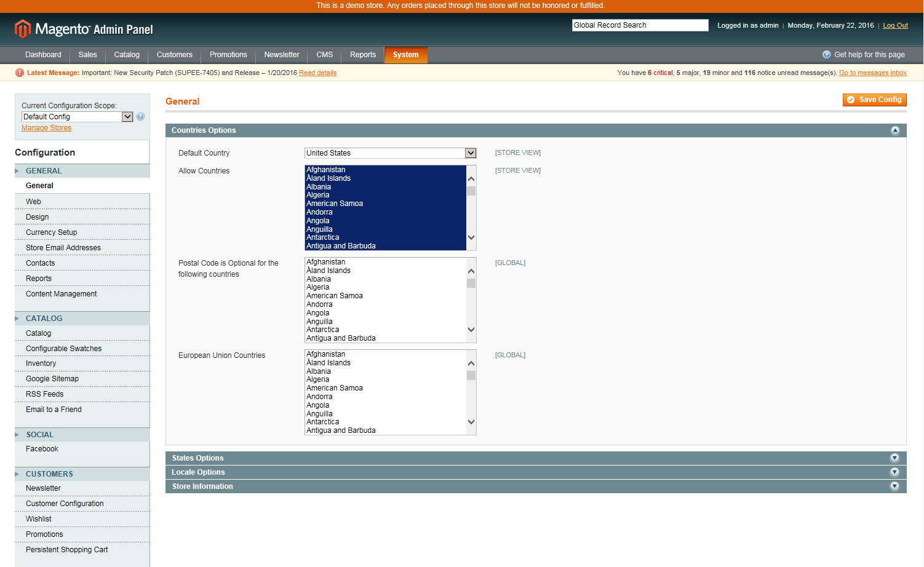The width and height of the screenshot is (924, 567).
Task: Open the Read details link
Action: pyautogui.click(x=317, y=73)
